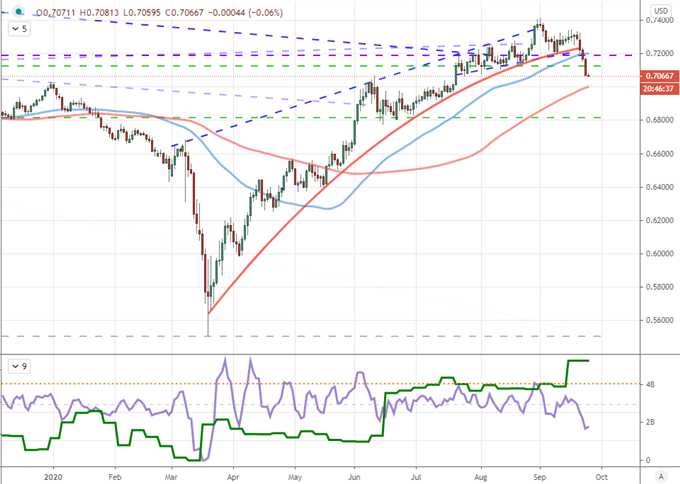Click the Apr label on time axis

[233, 477]
